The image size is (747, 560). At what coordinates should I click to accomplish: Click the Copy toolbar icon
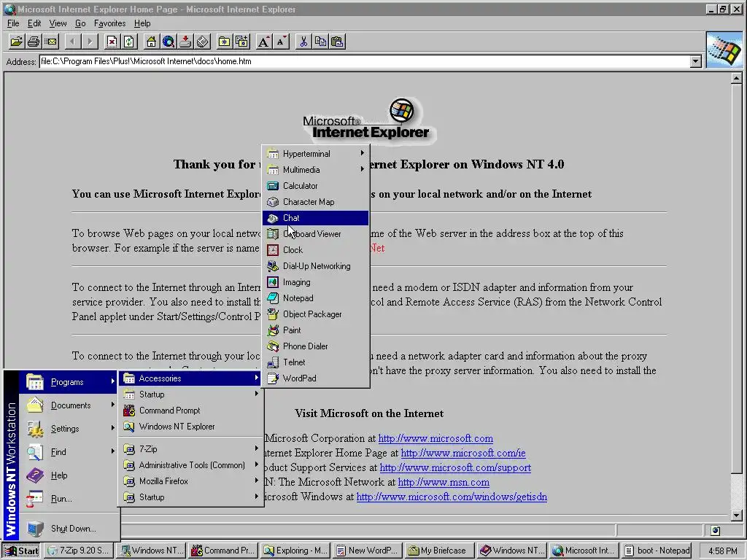[320, 42]
